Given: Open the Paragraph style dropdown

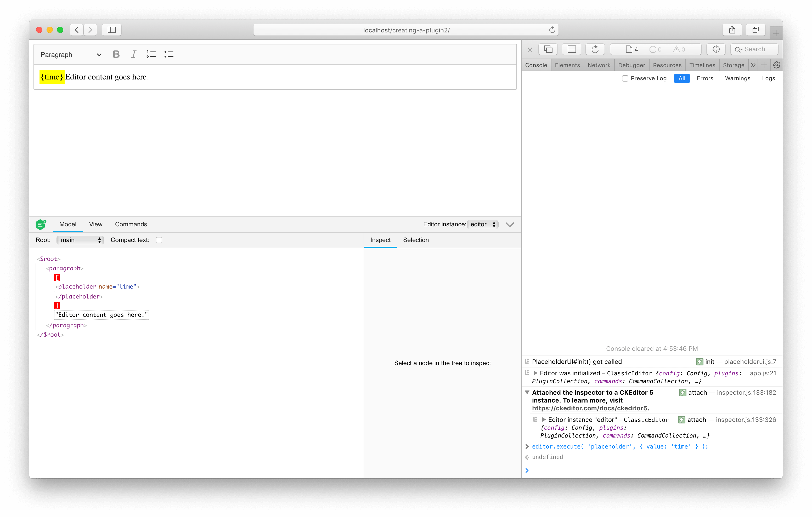Looking at the screenshot, I should pyautogui.click(x=70, y=54).
